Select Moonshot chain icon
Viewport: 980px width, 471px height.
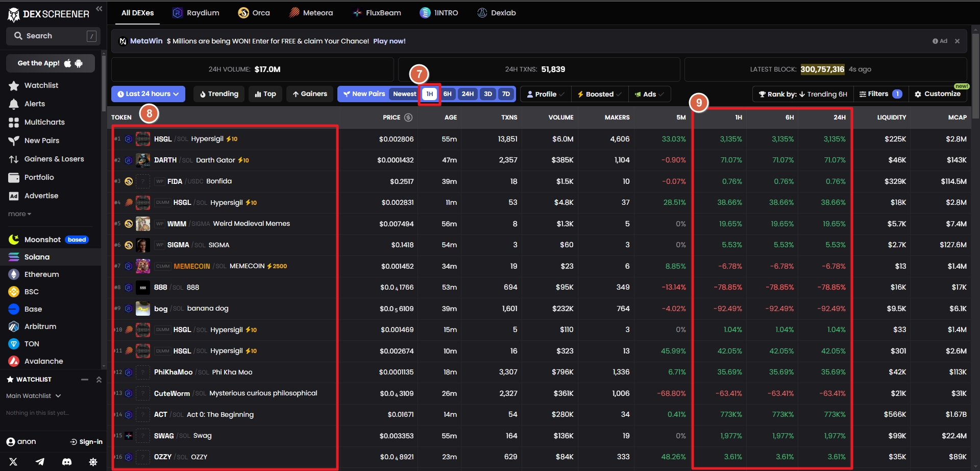[x=14, y=240]
